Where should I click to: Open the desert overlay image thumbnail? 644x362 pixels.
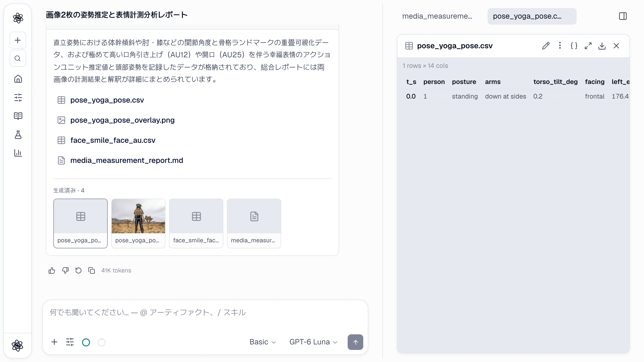click(x=138, y=223)
